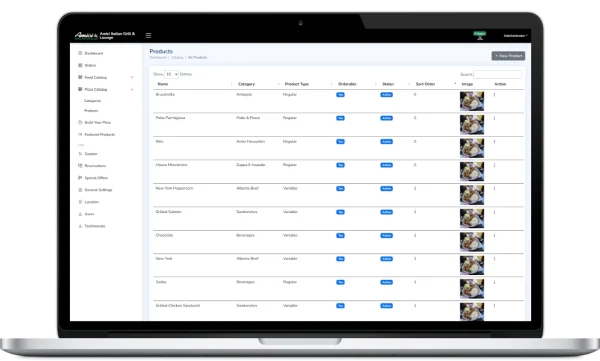Screen dimensions: 600x361
Task: Expand the Food Catalog chevron
Action: 132,77
